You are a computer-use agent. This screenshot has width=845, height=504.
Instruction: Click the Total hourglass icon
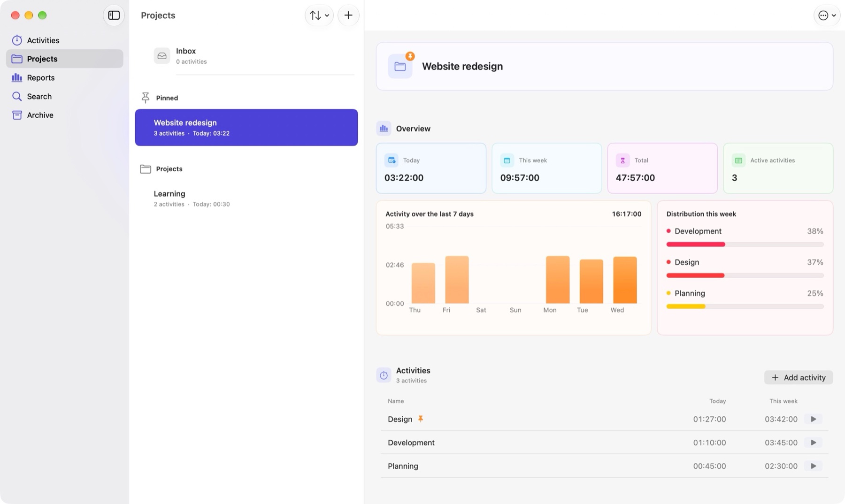point(622,160)
